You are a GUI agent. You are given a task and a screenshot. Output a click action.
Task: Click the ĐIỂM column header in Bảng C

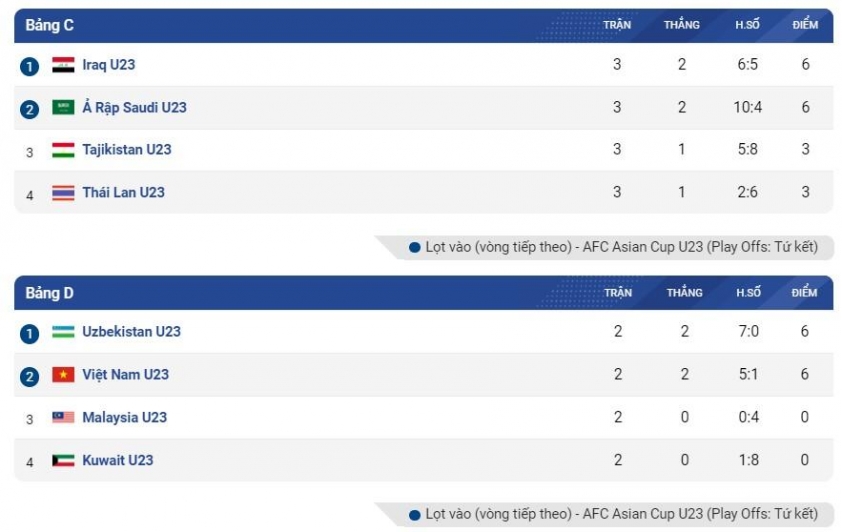[805, 25]
